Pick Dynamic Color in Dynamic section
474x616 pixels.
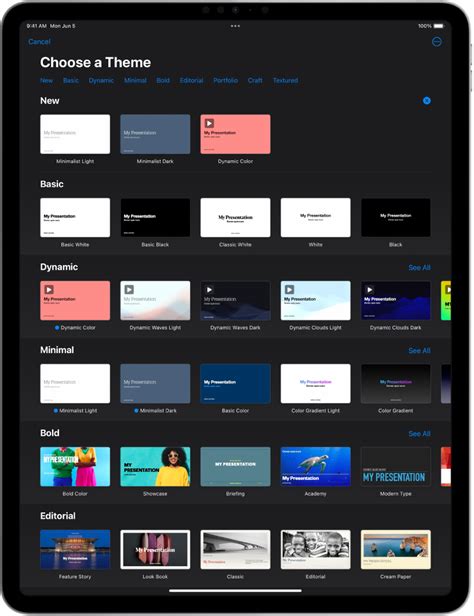click(x=75, y=300)
